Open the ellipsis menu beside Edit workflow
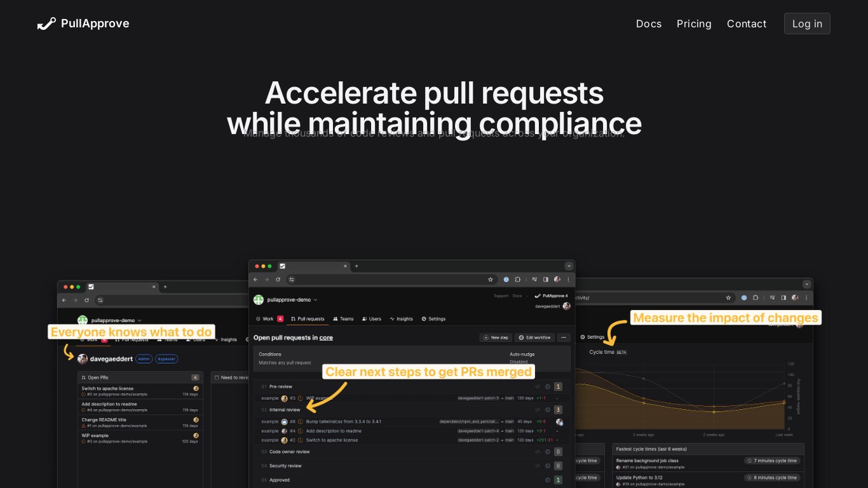Image resolution: width=868 pixels, height=488 pixels. [564, 337]
